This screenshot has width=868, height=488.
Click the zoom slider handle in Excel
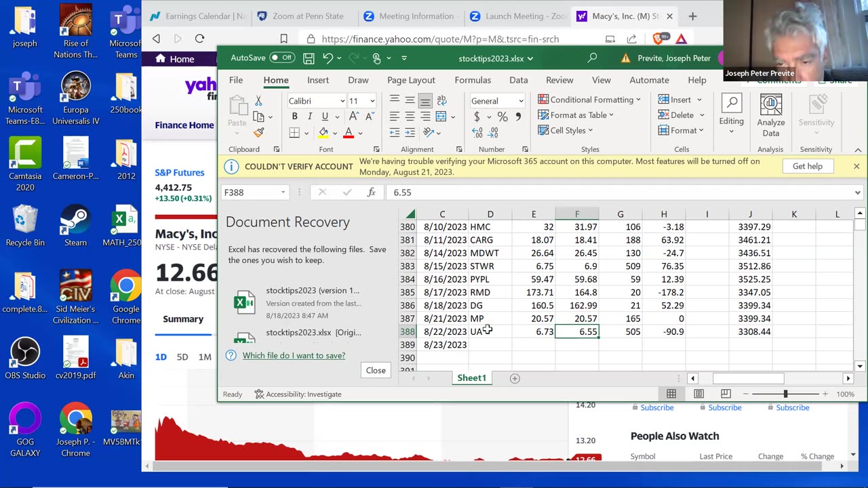(x=785, y=394)
